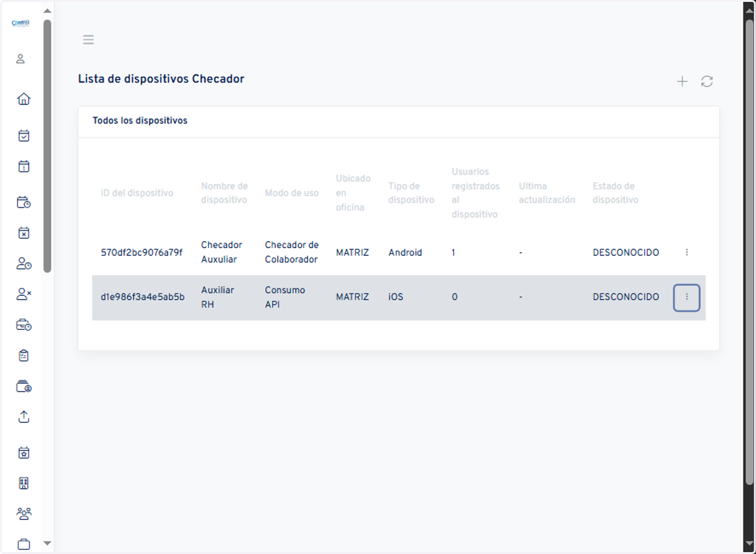This screenshot has width=756, height=554.
Task: Open the user profile icon in sidebar
Action: pos(20,59)
